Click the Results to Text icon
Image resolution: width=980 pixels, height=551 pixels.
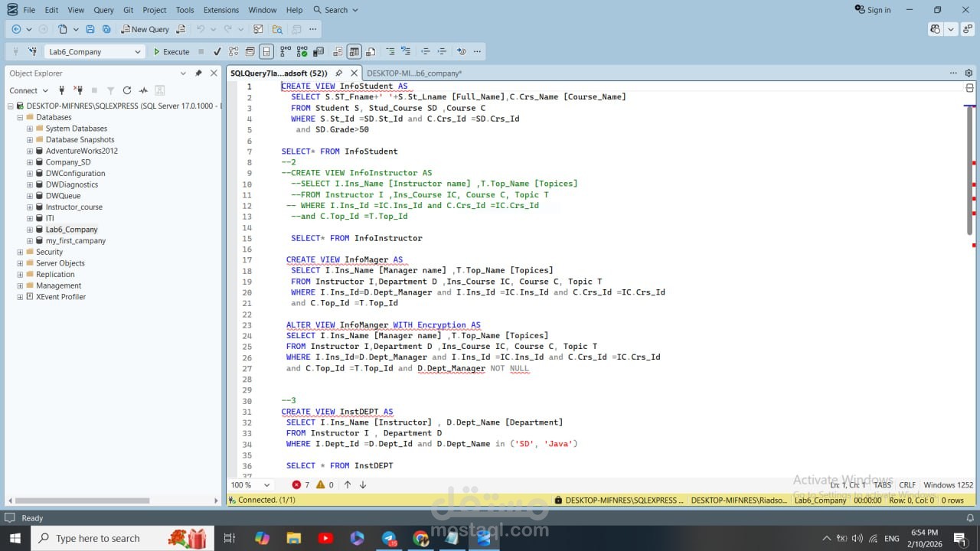coord(338,52)
